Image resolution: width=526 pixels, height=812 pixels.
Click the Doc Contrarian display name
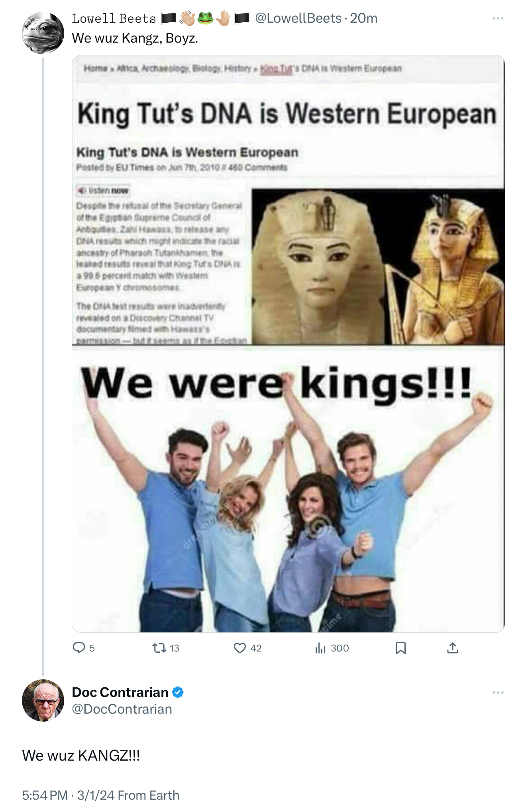[x=120, y=693]
